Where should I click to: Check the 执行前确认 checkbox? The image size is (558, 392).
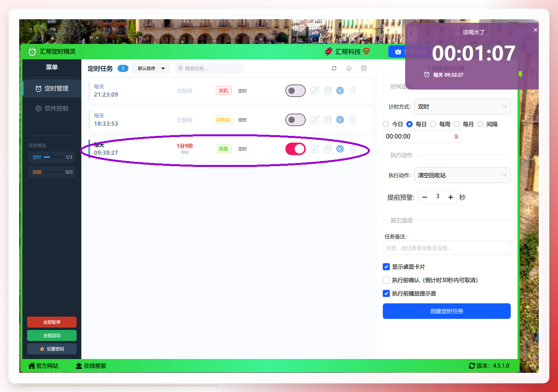point(386,280)
